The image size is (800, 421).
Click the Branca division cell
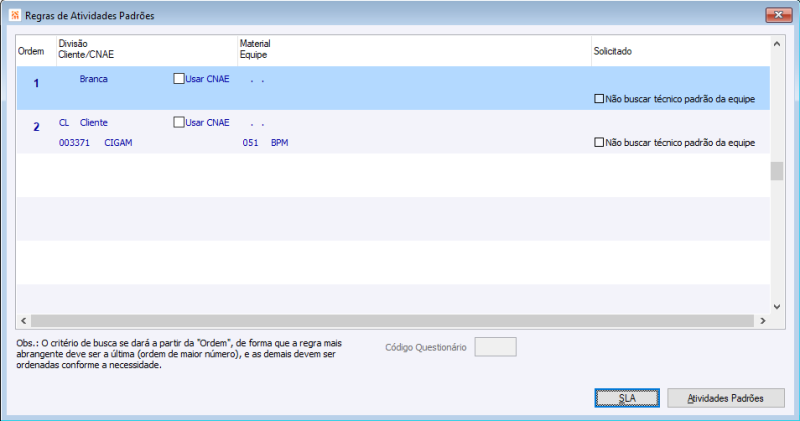93,79
